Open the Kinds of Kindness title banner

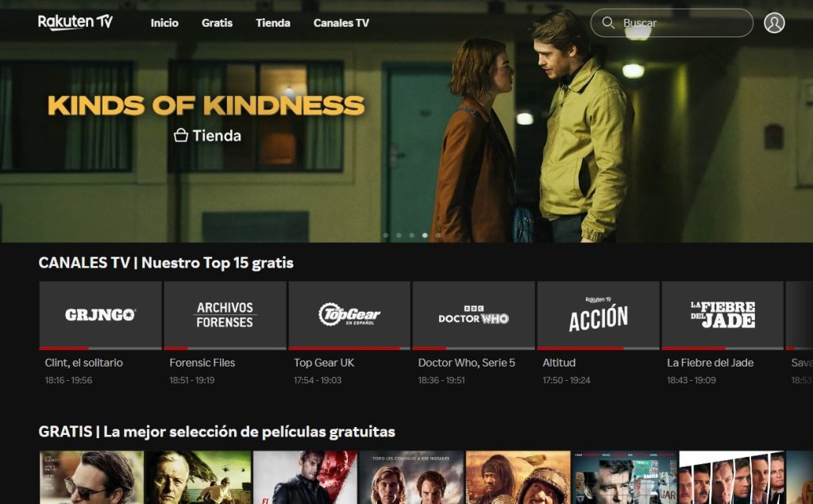206,106
